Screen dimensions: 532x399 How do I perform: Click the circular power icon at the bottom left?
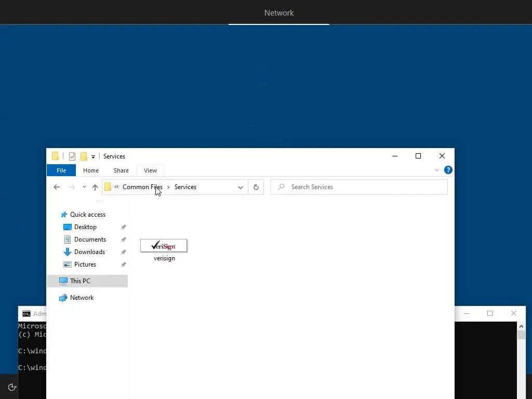click(x=12, y=387)
